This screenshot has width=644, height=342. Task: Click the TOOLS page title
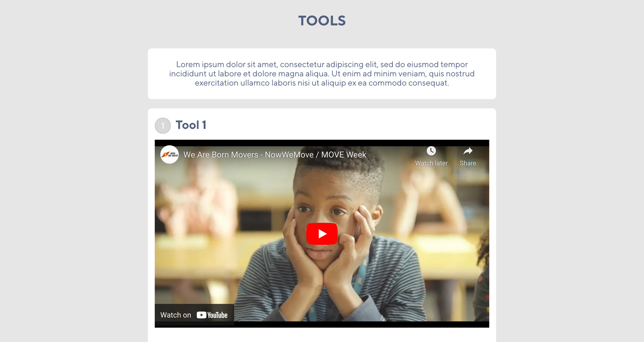point(322,21)
